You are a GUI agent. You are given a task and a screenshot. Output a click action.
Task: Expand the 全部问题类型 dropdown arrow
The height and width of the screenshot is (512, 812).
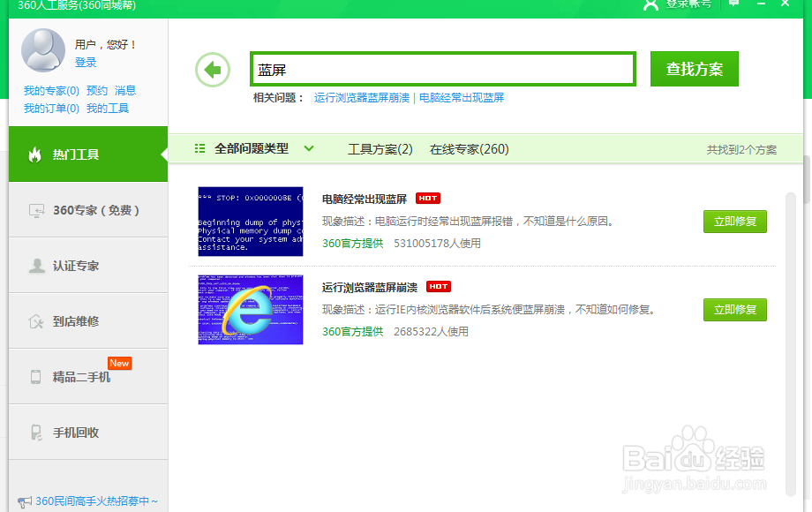pos(309,148)
